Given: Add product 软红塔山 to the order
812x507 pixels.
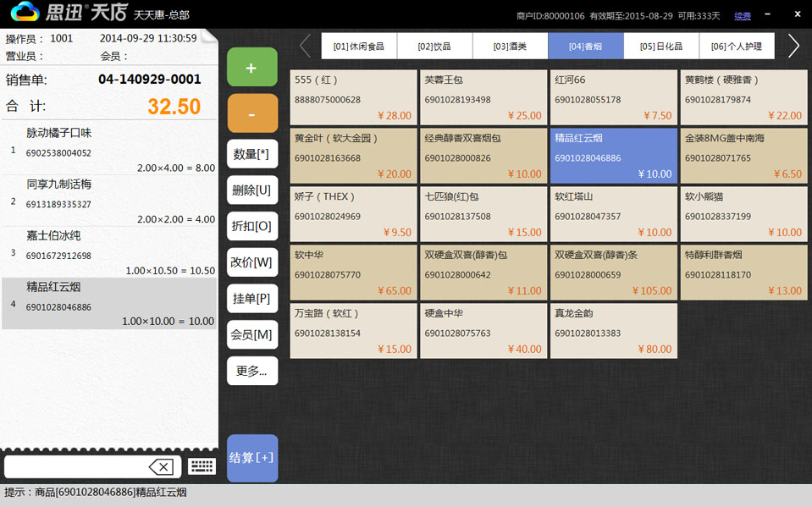Looking at the screenshot, I should point(614,215).
